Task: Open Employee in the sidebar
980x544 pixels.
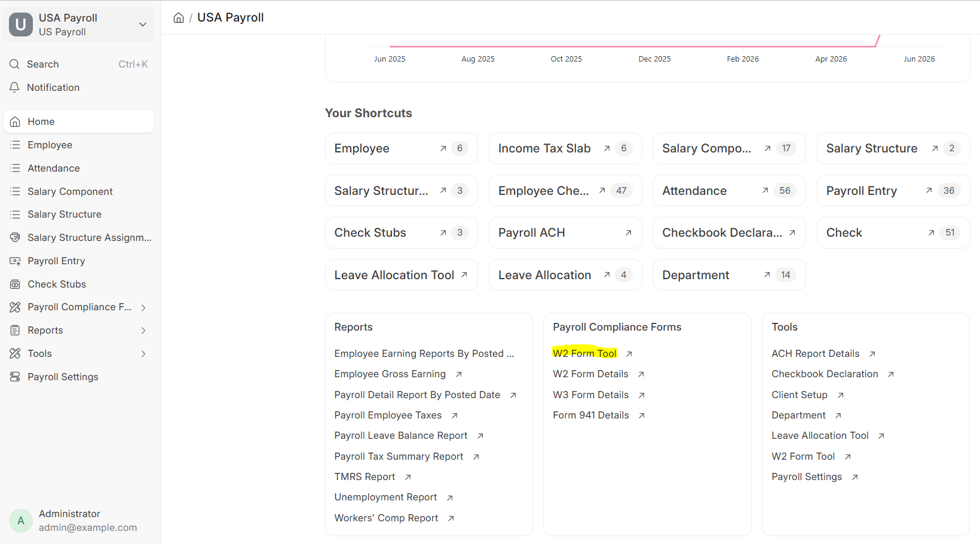Action: [79, 145]
